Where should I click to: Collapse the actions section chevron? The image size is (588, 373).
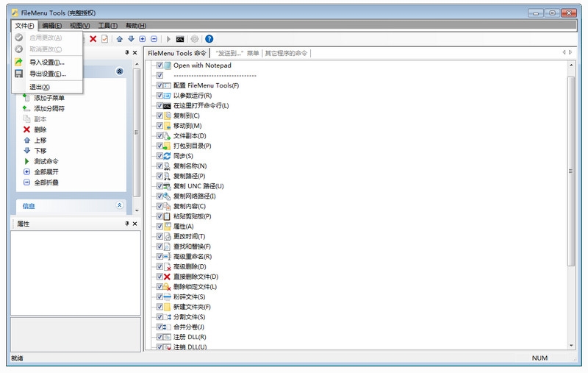point(120,71)
